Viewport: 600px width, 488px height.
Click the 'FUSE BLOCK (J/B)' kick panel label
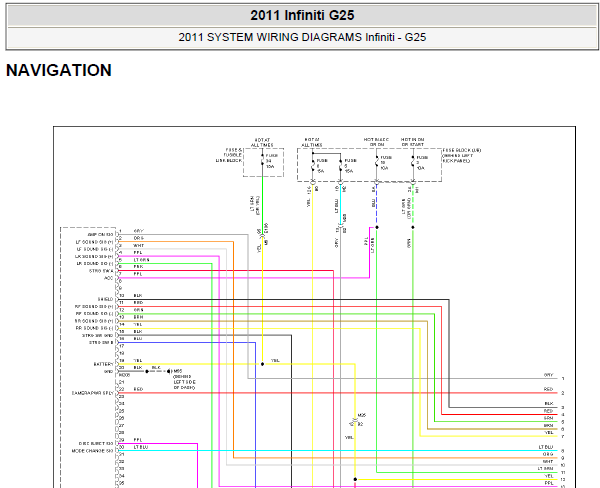pos(461,155)
